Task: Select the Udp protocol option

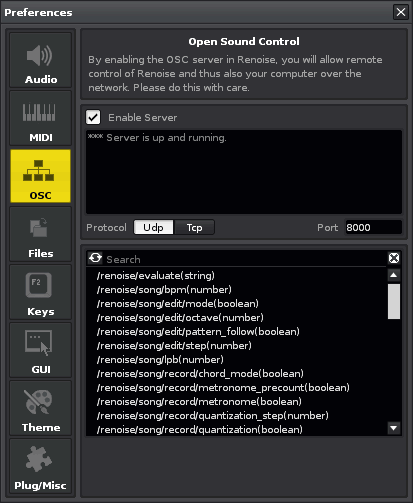Action: [x=153, y=227]
